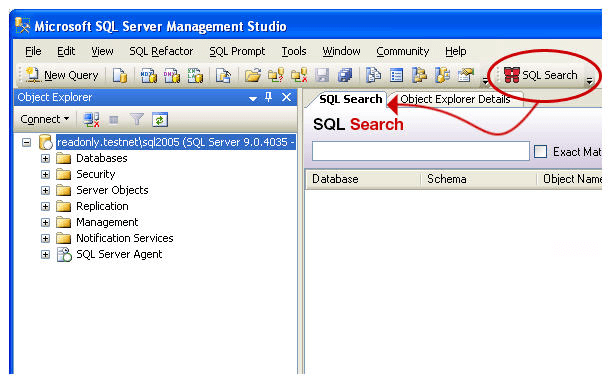Click the Registered Servers toolbar icon
The image size is (608, 382).
(x=373, y=75)
